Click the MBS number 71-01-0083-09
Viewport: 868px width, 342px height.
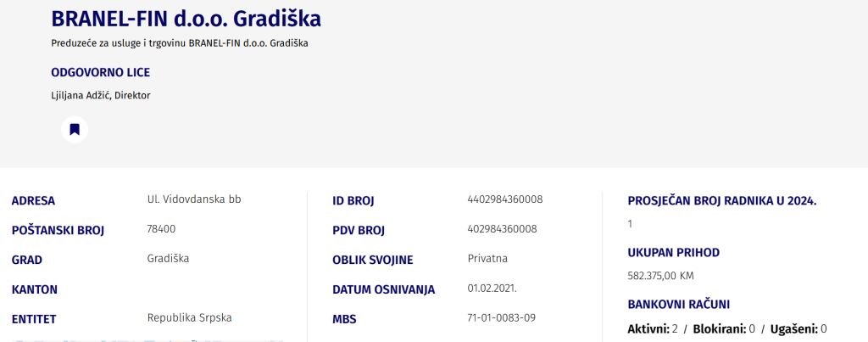[x=499, y=317]
